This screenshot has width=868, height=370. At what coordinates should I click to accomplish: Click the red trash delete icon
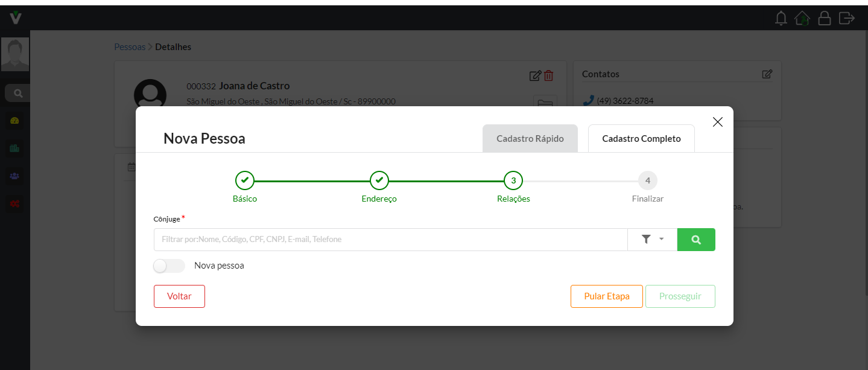click(x=548, y=75)
